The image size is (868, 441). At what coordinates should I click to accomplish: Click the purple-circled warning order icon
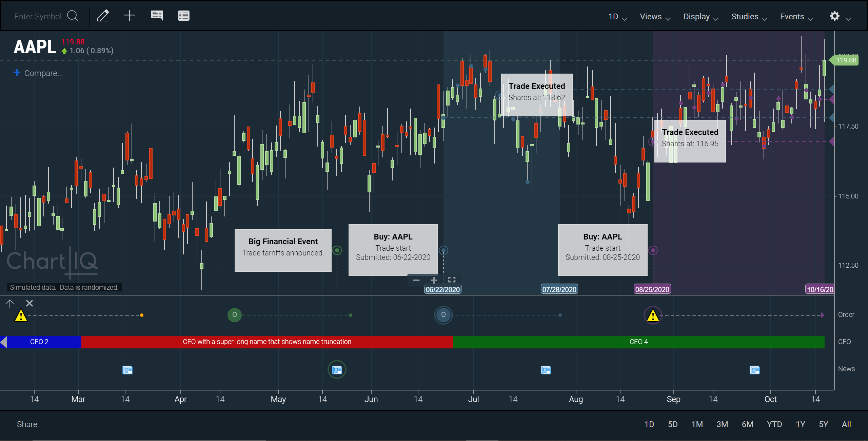pyautogui.click(x=653, y=315)
